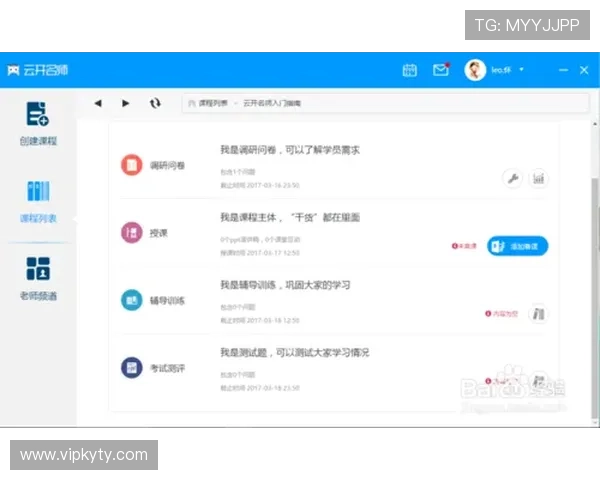Open 老师频道 in the sidebar
600x480 pixels.
point(38,279)
